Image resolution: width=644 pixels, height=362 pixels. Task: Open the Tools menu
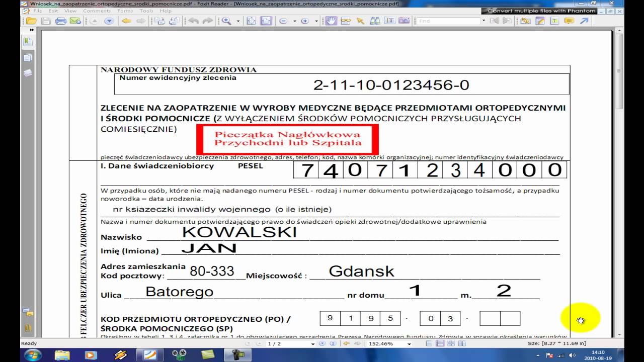coord(146,11)
